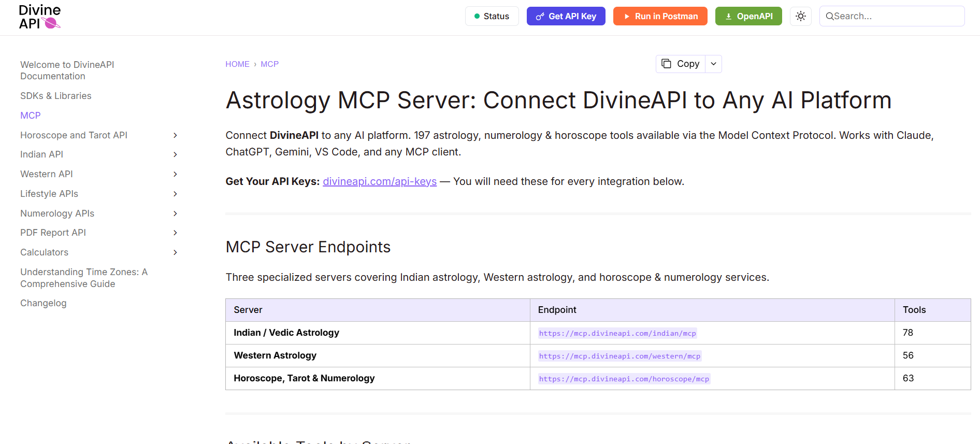Click the Status button
The width and height of the screenshot is (980, 444).
coord(492,16)
